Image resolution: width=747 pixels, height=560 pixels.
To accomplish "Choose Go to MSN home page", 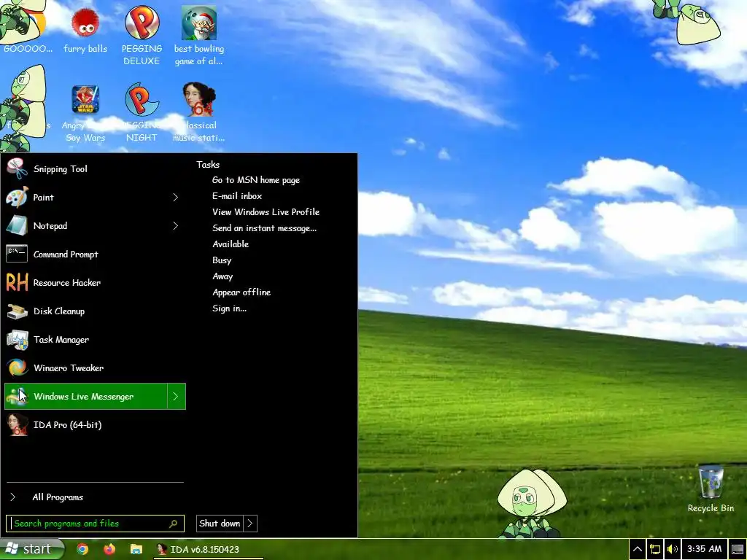I will [x=256, y=180].
